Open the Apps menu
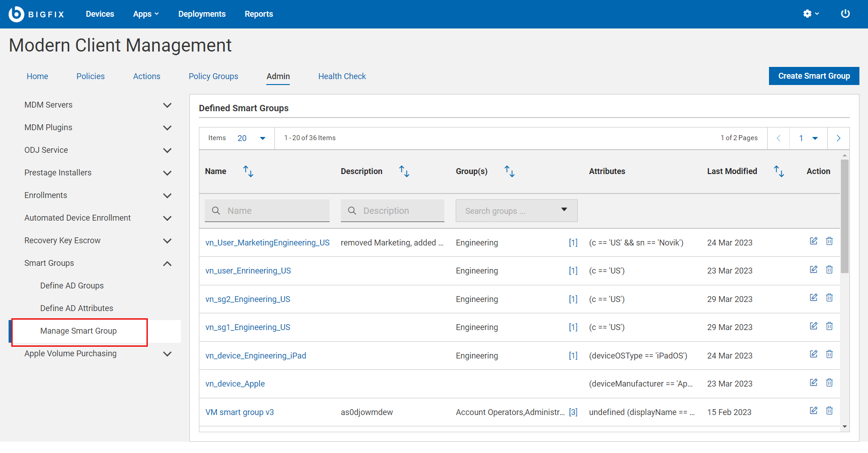 [x=146, y=14]
